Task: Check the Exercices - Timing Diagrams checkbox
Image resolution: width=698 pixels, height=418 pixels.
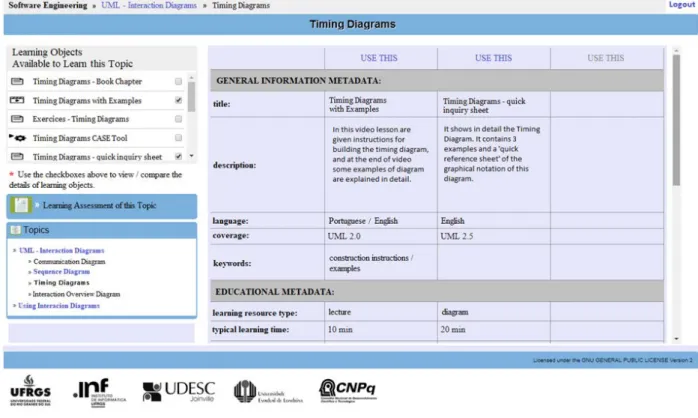Action: [x=179, y=119]
